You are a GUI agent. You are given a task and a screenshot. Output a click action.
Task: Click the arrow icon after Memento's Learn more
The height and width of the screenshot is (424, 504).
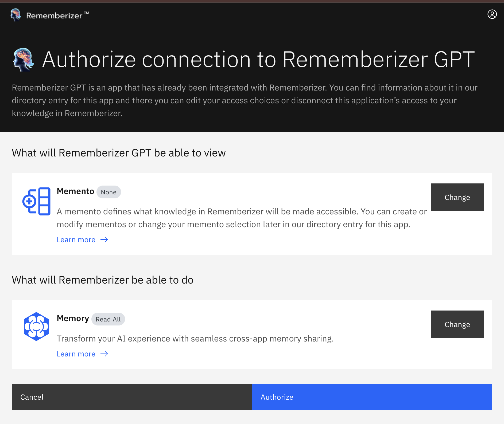click(x=105, y=240)
